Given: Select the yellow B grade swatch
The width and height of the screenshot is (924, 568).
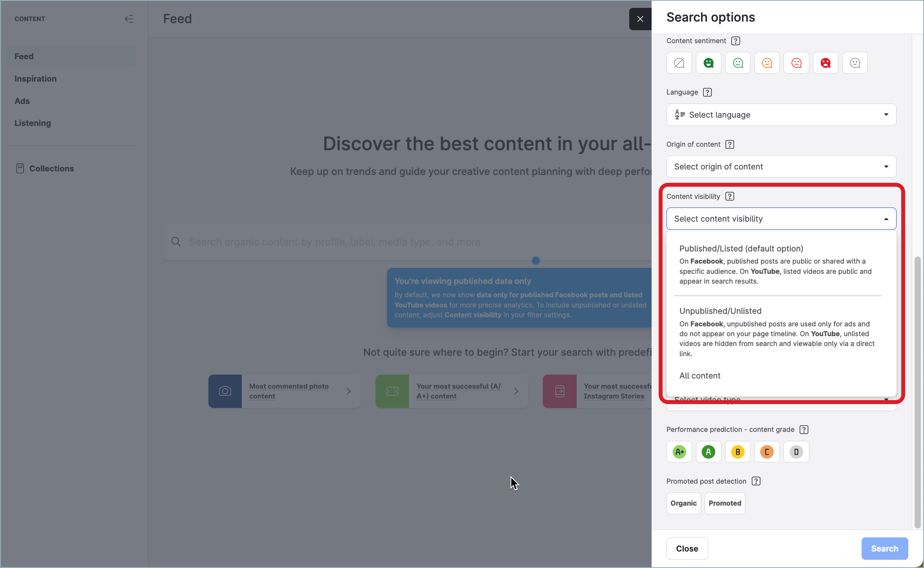Looking at the screenshot, I should [x=737, y=451].
